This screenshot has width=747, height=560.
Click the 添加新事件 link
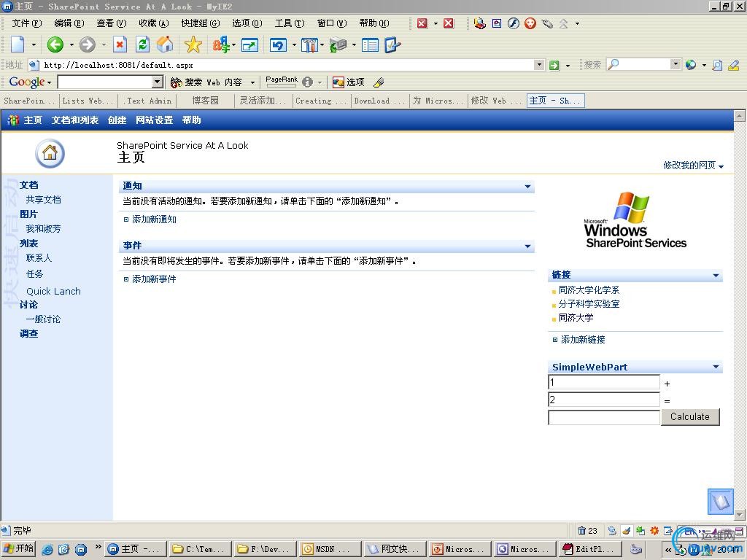coord(154,279)
